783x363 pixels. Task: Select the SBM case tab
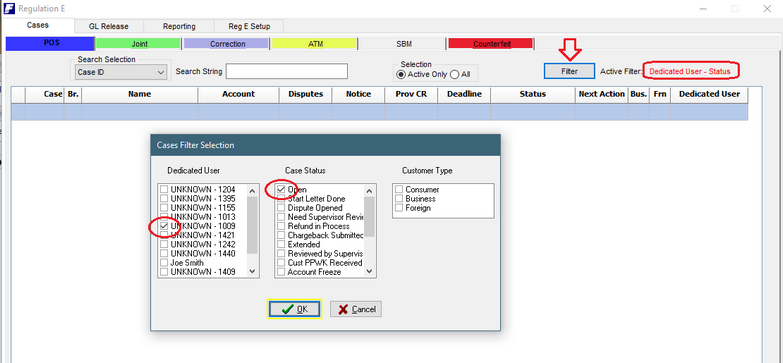(403, 44)
